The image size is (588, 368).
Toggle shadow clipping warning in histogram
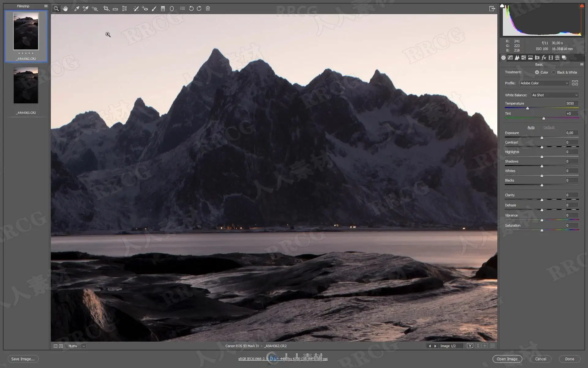(502, 6)
